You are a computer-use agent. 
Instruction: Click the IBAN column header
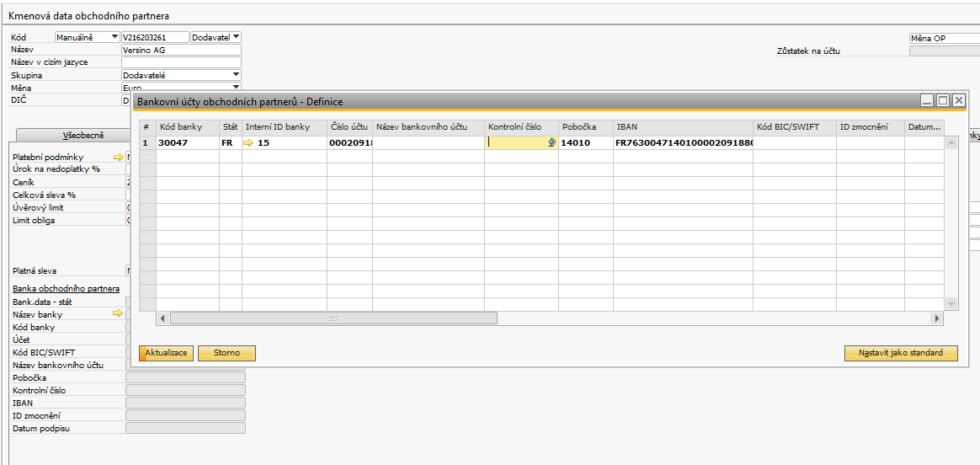click(x=683, y=126)
